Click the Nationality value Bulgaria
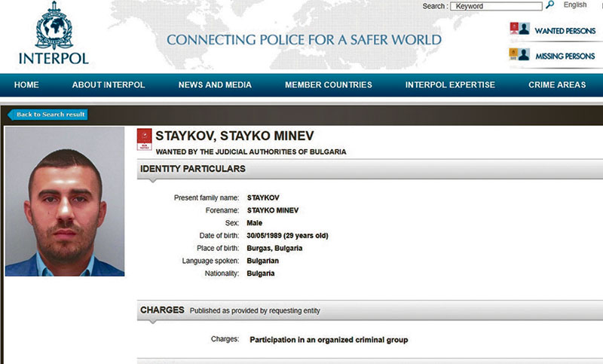Screen dimensions: 603x364 pyautogui.click(x=261, y=274)
